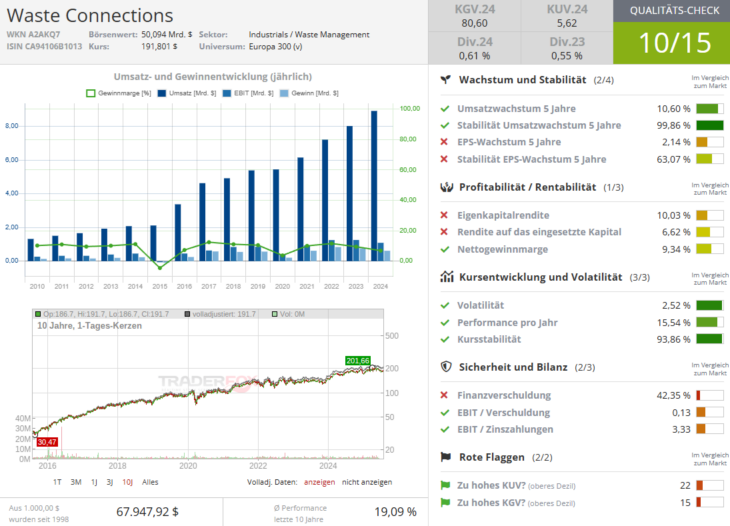Click the 19,09 % performance value

coord(395,512)
